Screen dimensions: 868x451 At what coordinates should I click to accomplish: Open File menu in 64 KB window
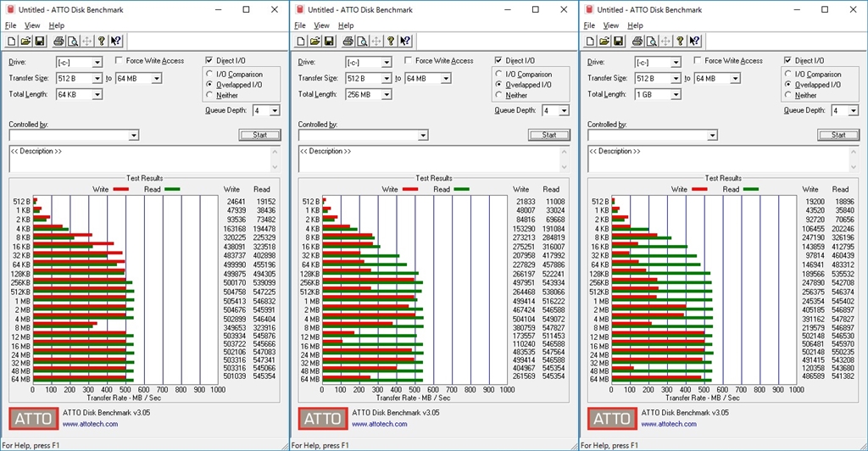tap(10, 25)
